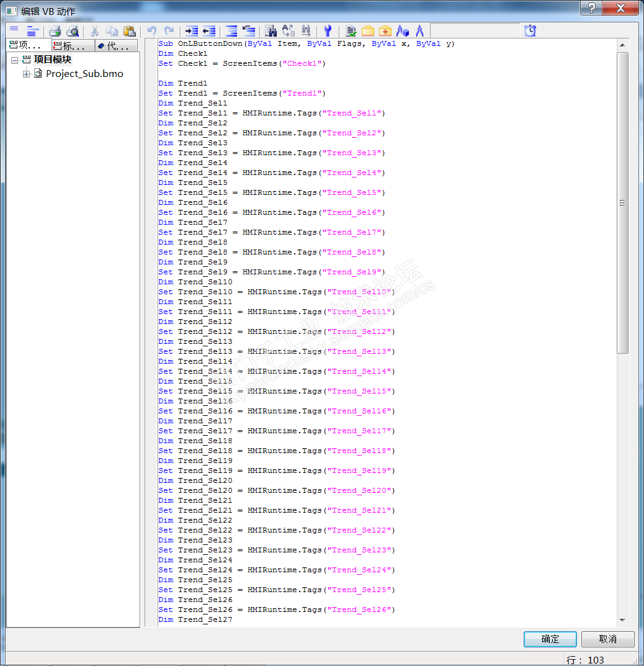Click the '行: 103' status bar entry
Screen dimensions: 644x666
[x=584, y=660]
